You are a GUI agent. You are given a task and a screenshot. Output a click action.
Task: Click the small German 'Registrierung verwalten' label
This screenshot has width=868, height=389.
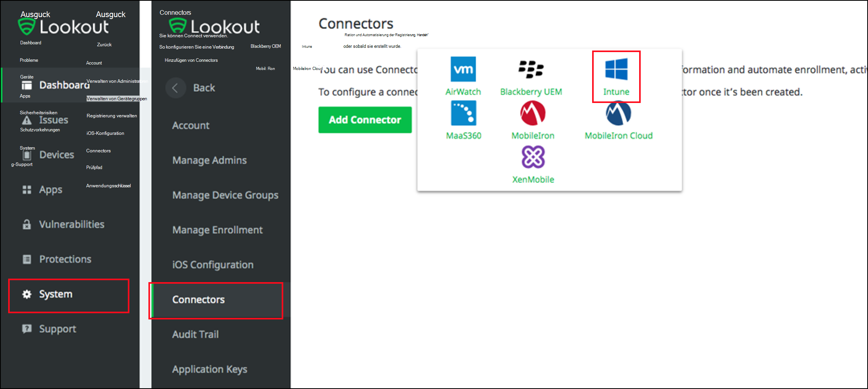(112, 116)
